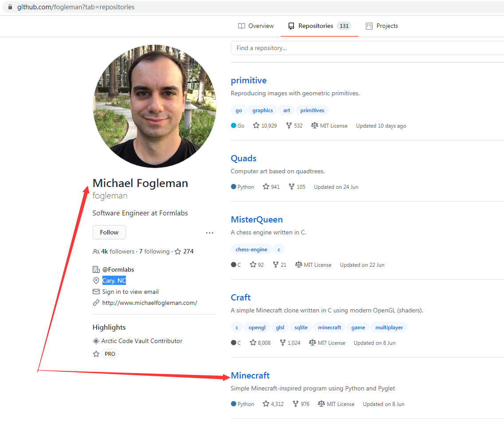This screenshot has width=504, height=421.
Task: Click the art topic tag
Action: coord(286,110)
